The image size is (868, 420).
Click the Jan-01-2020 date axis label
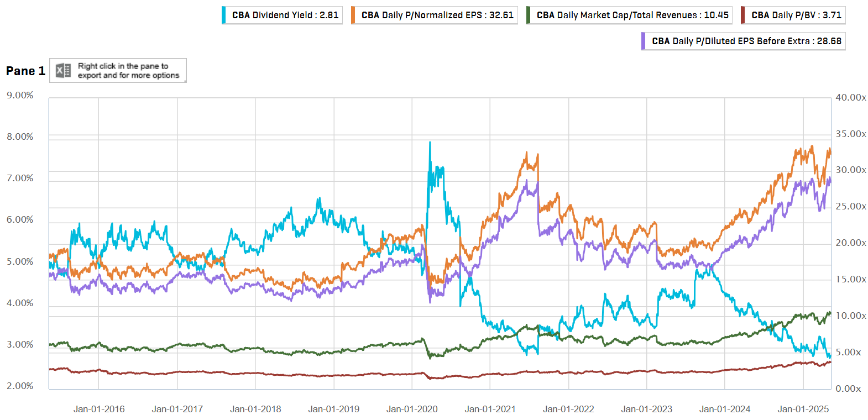[412, 409]
